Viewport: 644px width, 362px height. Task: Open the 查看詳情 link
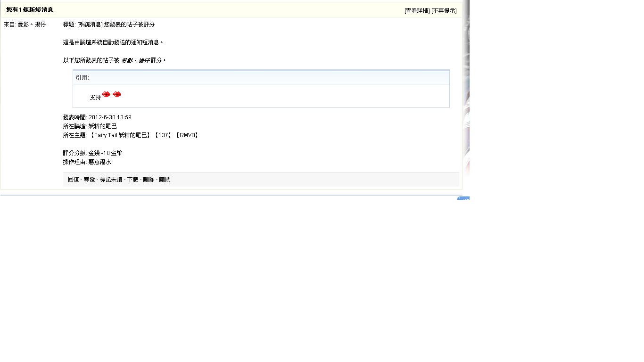417,11
